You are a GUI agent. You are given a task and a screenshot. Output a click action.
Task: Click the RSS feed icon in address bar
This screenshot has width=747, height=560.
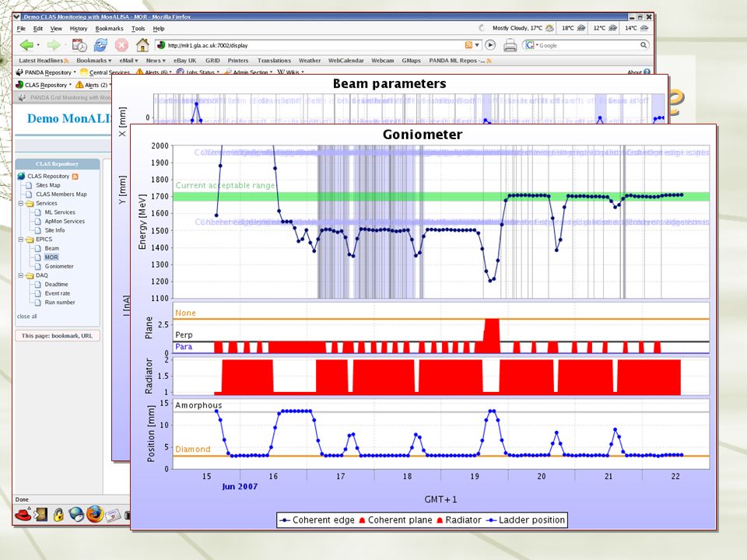468,45
